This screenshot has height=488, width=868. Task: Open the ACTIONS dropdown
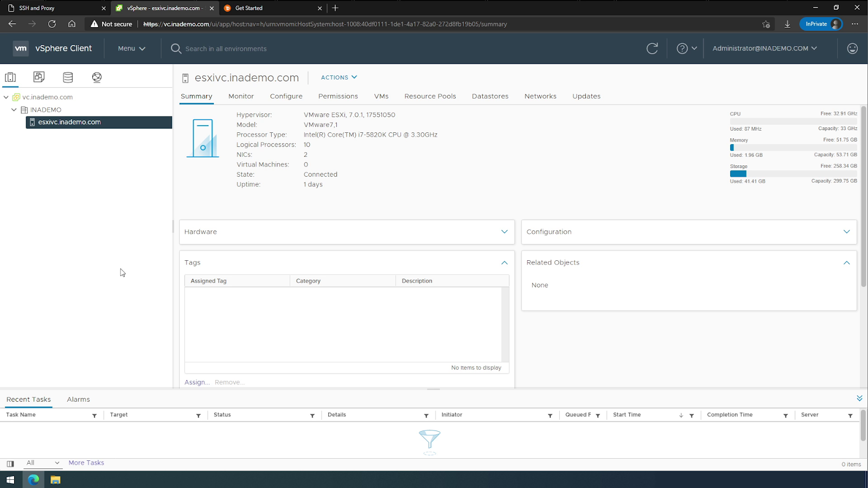[339, 78]
